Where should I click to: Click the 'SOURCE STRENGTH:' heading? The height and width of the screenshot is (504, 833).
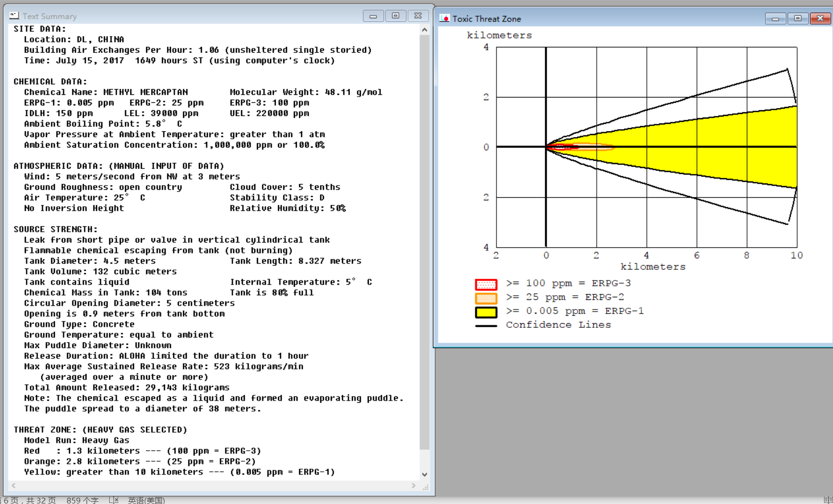pyautogui.click(x=56, y=229)
